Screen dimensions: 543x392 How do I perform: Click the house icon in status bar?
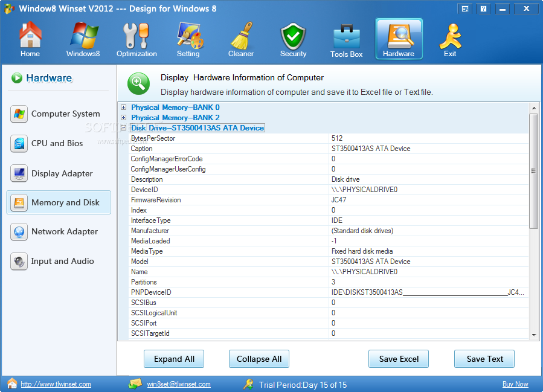[12, 384]
